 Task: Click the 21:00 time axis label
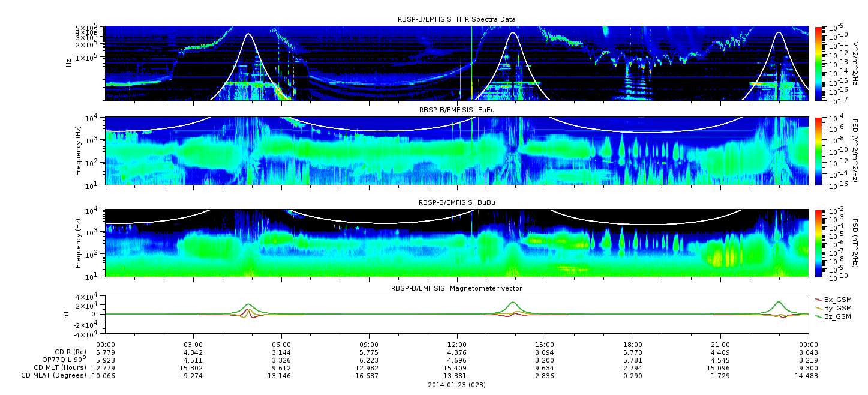point(720,345)
